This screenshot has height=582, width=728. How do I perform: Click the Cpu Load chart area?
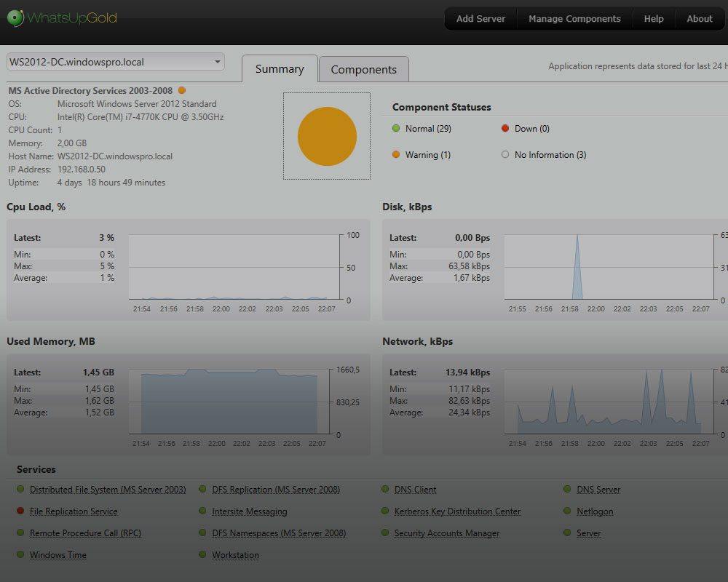tap(234, 267)
